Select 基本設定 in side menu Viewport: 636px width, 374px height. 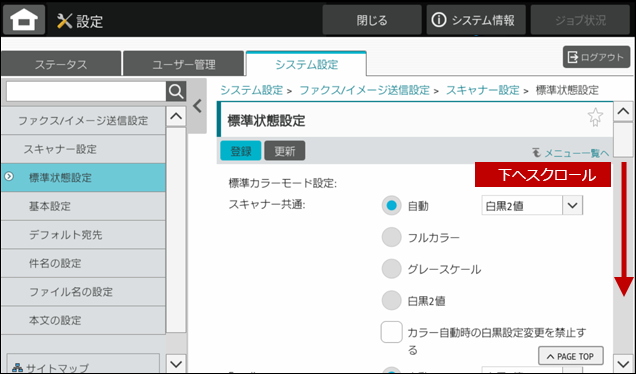coord(83,206)
